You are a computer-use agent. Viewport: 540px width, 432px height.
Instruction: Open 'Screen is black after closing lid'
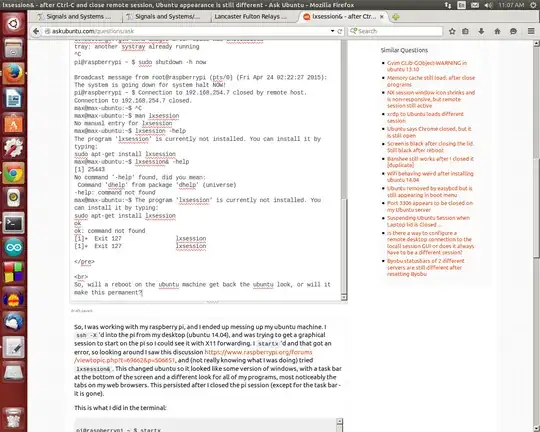[x=430, y=147]
